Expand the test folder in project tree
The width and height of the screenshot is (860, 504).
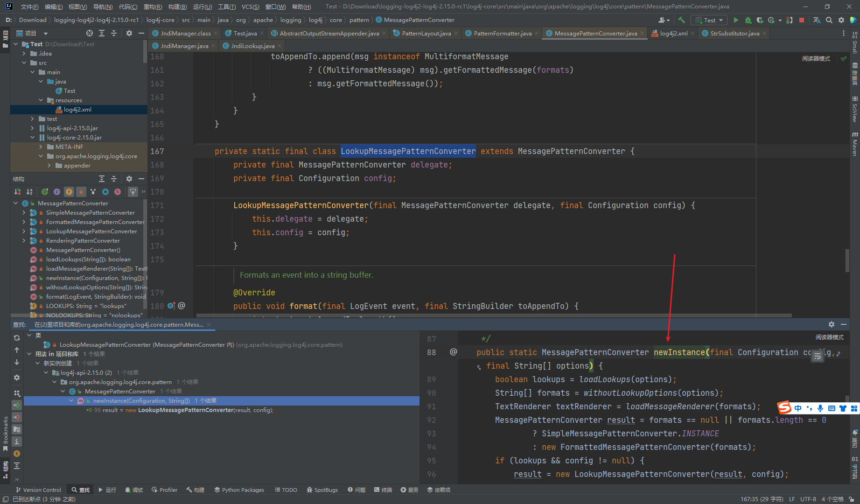point(33,119)
